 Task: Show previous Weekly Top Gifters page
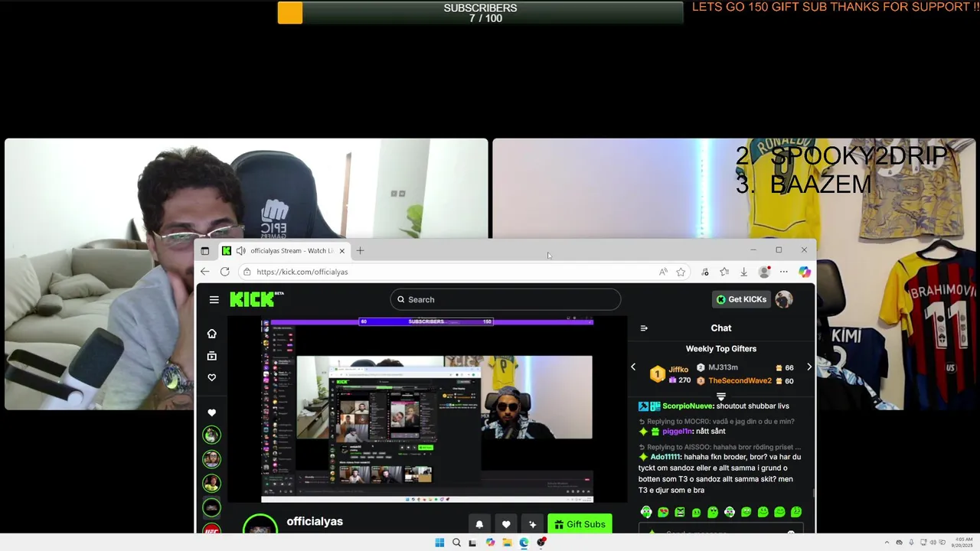[633, 367]
